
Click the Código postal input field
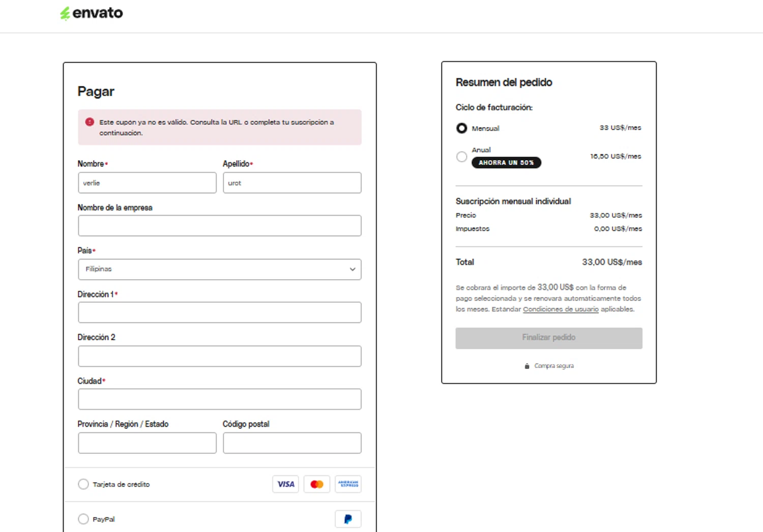pyautogui.click(x=292, y=443)
